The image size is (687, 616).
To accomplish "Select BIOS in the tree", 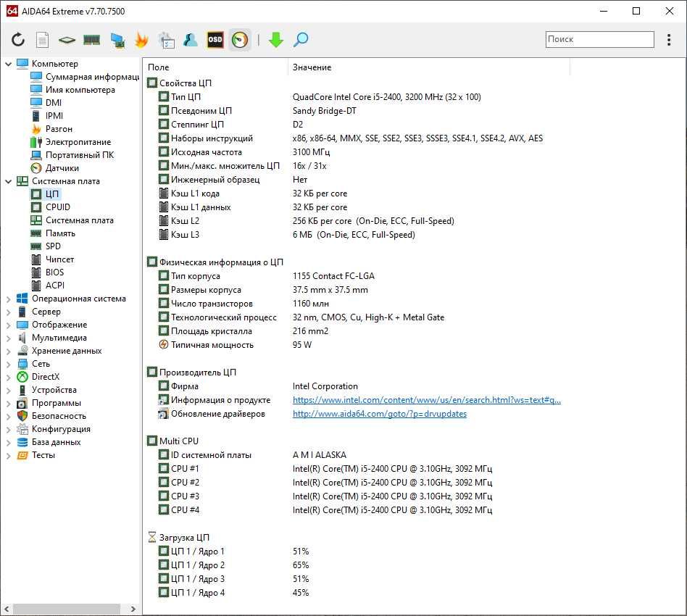I will click(x=54, y=272).
